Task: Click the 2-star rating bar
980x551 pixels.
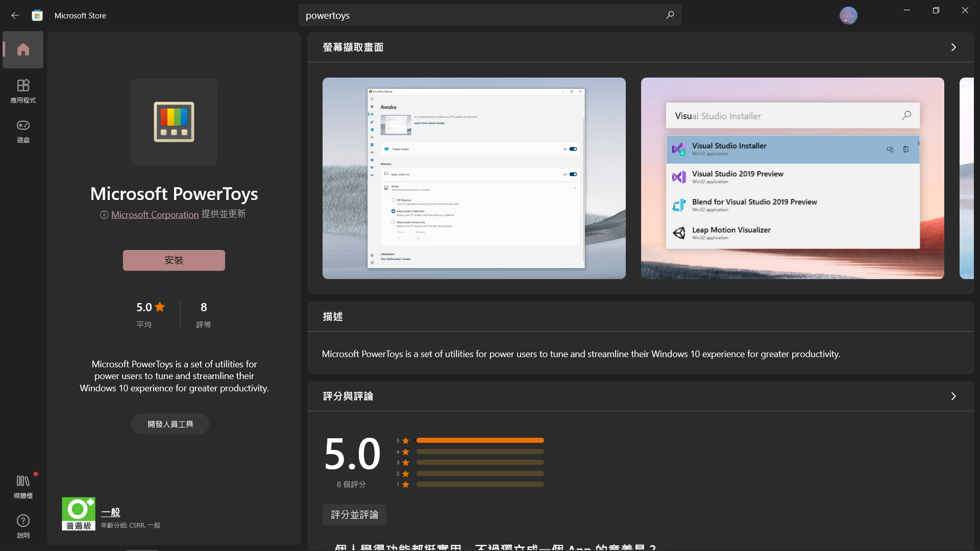Action: point(480,473)
